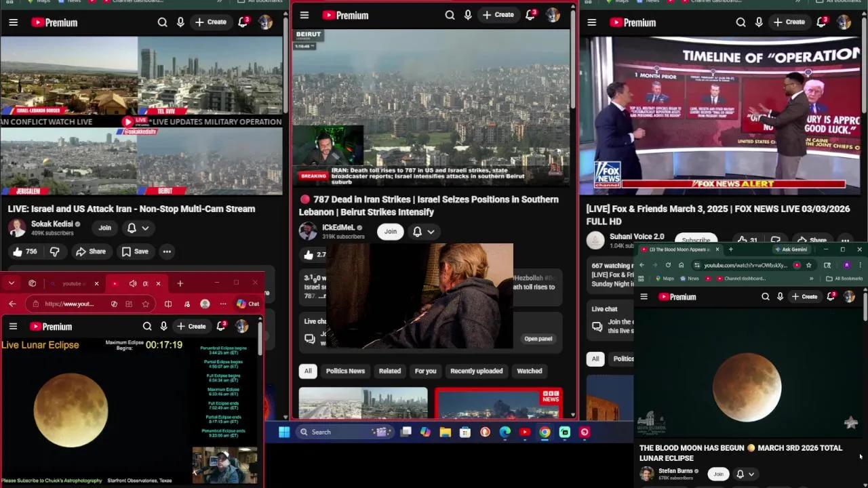Expand hidden bookmarks chevron in Blood Moon Chrome
The width and height of the screenshot is (868, 488).
tap(811, 279)
